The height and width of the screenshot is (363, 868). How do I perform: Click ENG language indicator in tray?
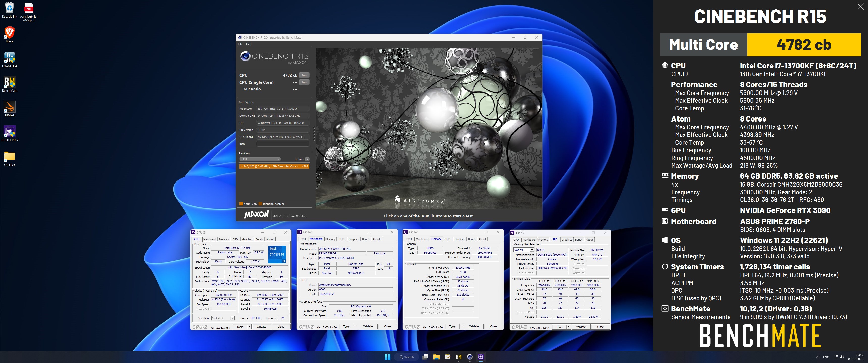tap(826, 357)
